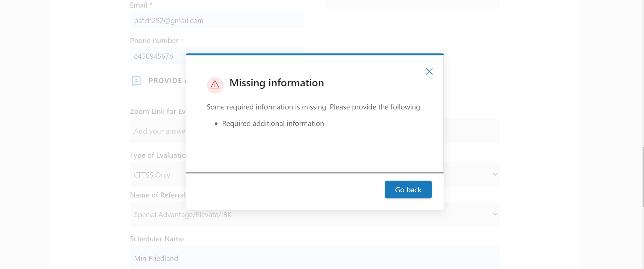Image resolution: width=644 pixels, height=269 pixels.
Task: Click the PROVIDE section heading
Action: 165,81
